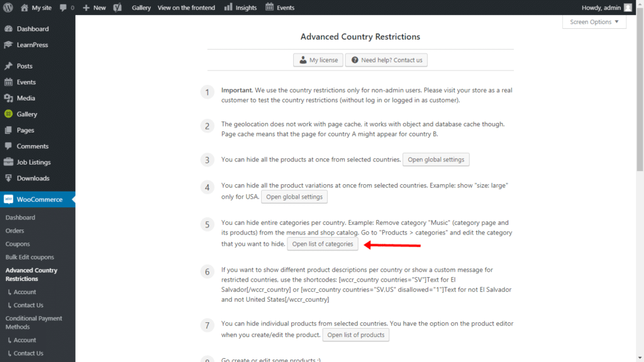Open Pages using its sidebar icon

(9, 130)
